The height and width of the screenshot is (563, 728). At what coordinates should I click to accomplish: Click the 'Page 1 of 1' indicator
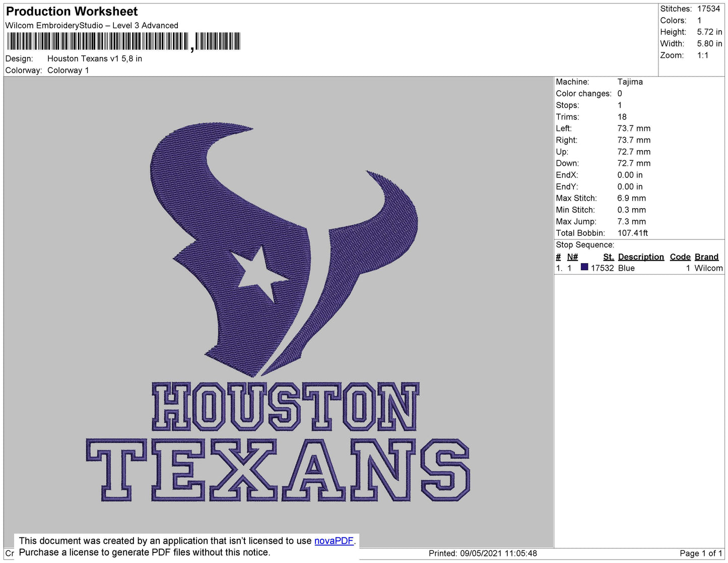point(701,553)
